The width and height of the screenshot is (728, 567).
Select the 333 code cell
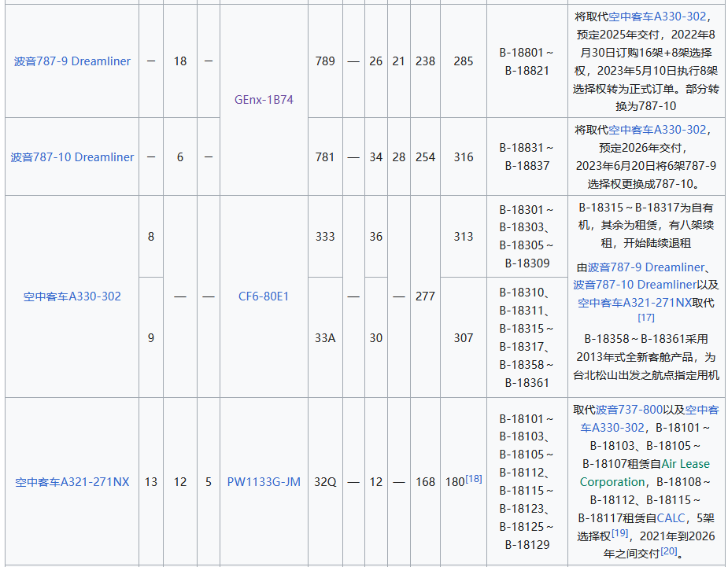pyautogui.click(x=325, y=237)
